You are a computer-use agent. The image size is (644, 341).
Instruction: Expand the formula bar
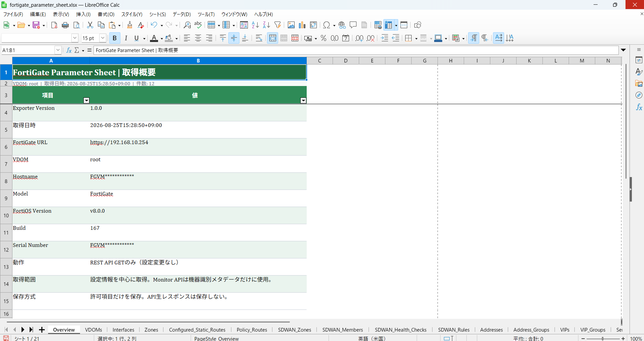(623, 50)
